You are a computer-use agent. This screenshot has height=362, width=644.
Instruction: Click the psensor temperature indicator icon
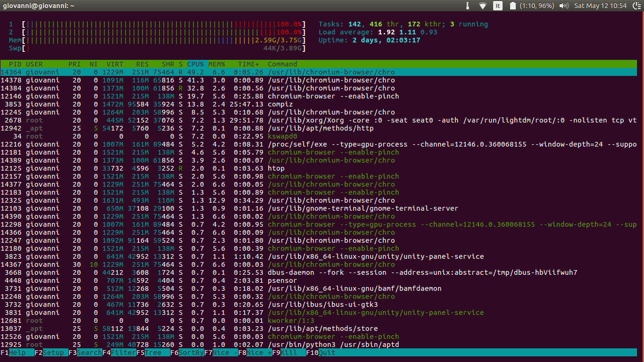[467, 6]
